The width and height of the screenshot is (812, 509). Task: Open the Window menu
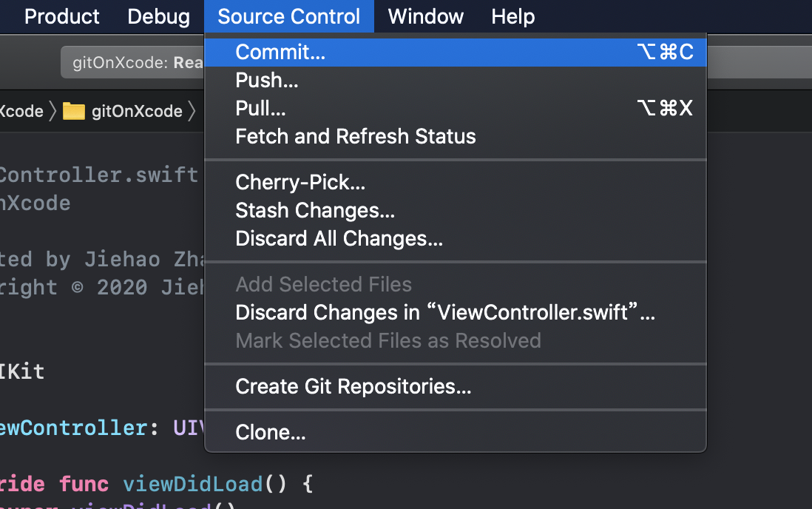point(425,16)
